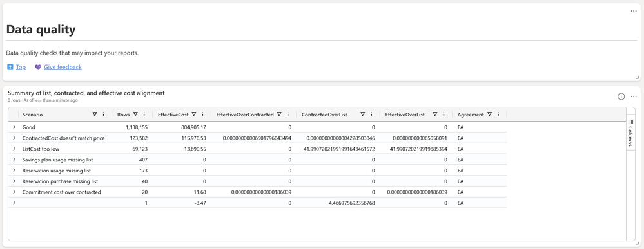Expand Reservation usage missing list row
The width and height of the screenshot is (644, 249).
coord(14,171)
